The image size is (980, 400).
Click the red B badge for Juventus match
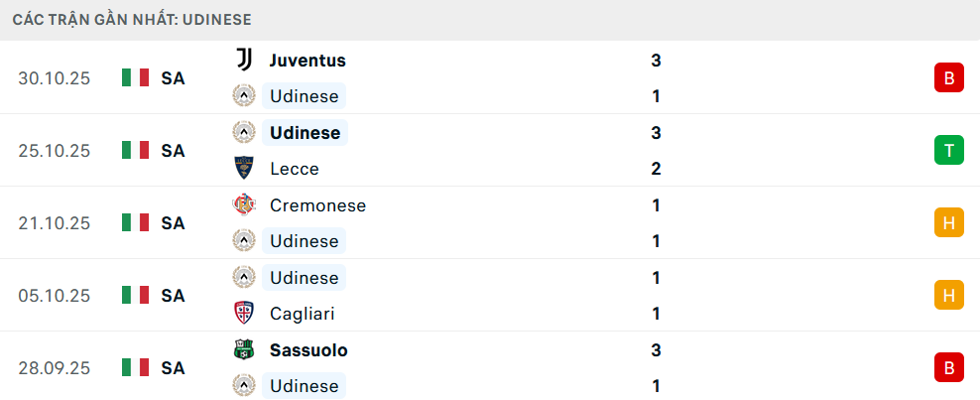coord(948,78)
